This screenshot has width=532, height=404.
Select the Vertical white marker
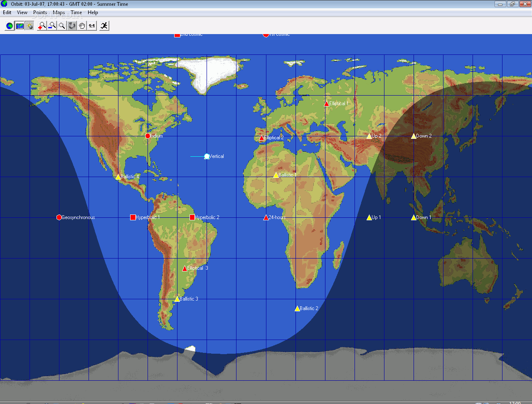coord(207,156)
